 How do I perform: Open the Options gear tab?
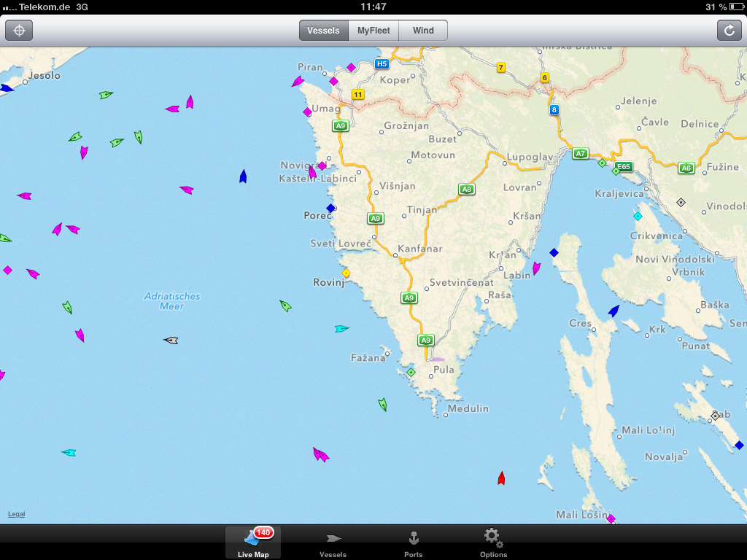pyautogui.click(x=493, y=543)
